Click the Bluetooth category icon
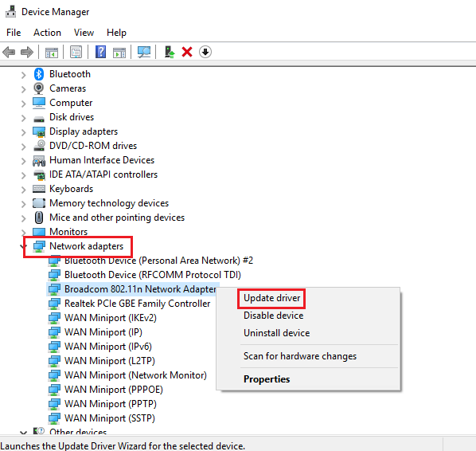This screenshot has width=476, height=451. tap(38, 74)
